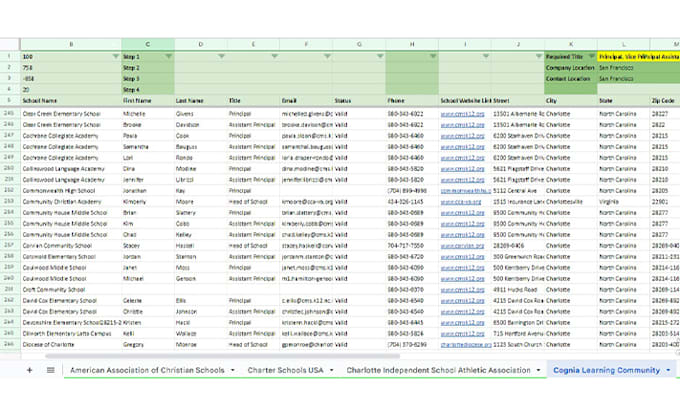Select the State header cell

pos(624,101)
